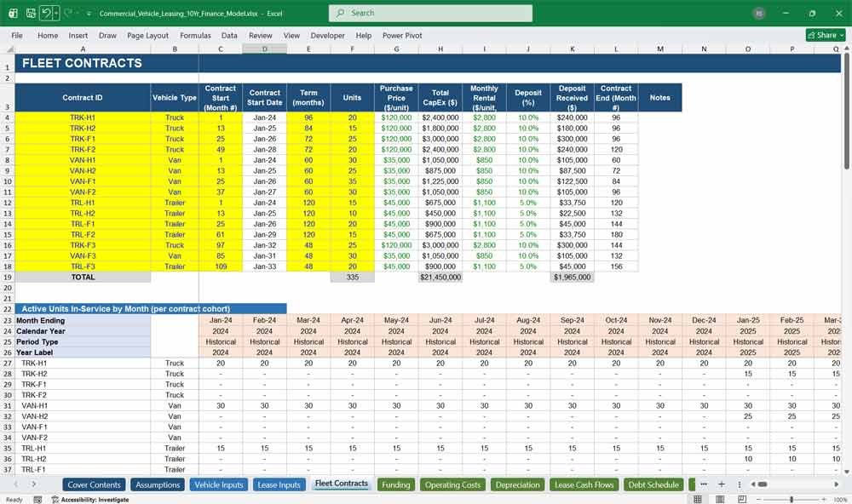Click the zoom in plus button

coord(824,499)
